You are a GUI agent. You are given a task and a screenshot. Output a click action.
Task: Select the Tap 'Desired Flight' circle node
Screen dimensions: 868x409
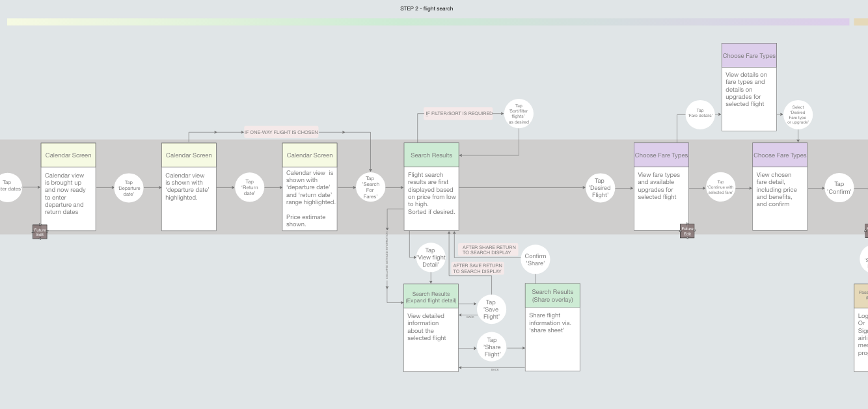tap(600, 188)
